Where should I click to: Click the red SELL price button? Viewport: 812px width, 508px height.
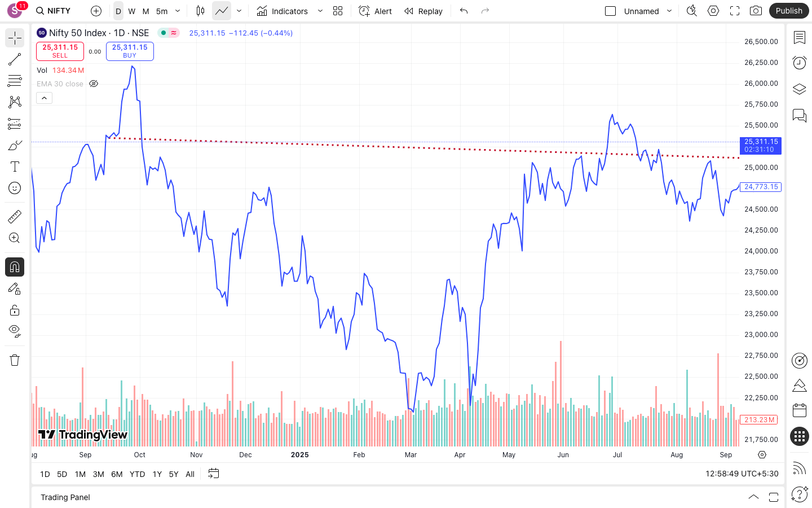click(60, 51)
